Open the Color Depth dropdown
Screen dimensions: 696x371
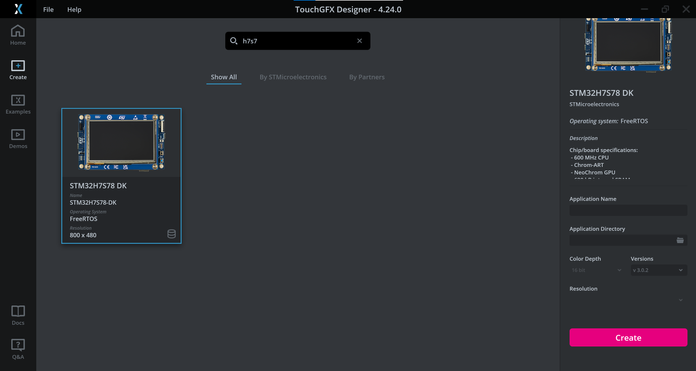coord(597,270)
